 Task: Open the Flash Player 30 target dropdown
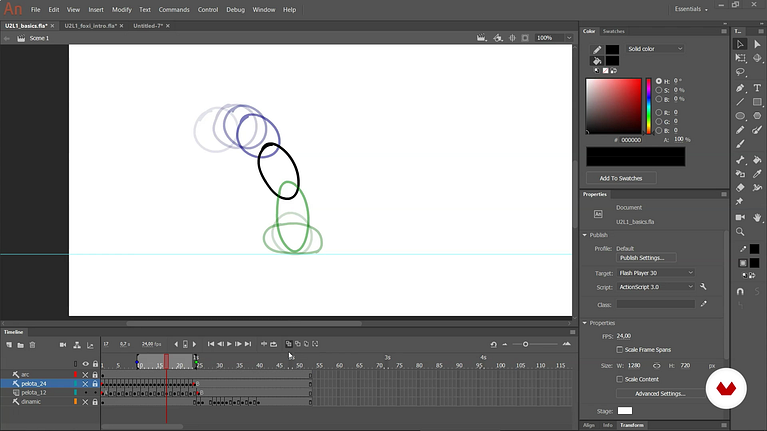[x=655, y=273]
